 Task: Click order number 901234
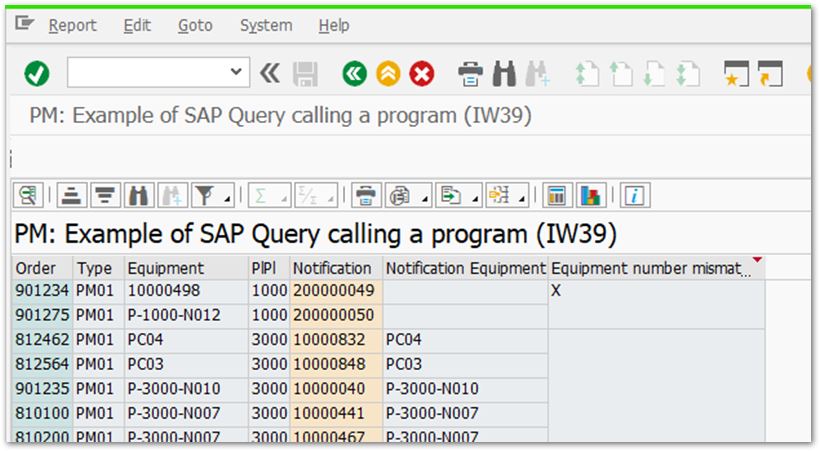click(x=42, y=291)
